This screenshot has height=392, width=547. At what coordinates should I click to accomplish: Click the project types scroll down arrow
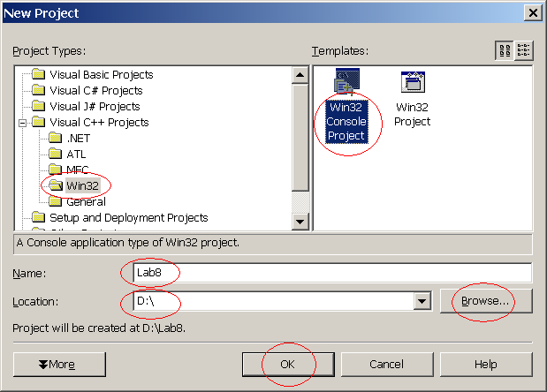(300, 222)
